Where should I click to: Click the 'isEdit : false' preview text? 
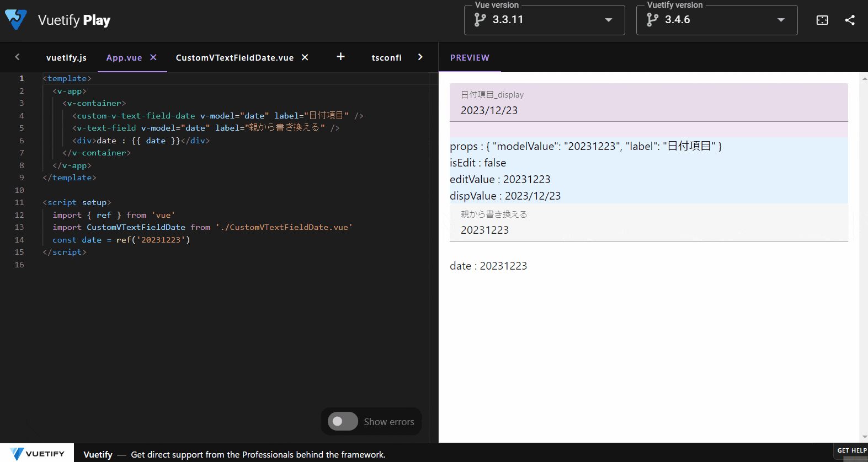click(x=478, y=163)
